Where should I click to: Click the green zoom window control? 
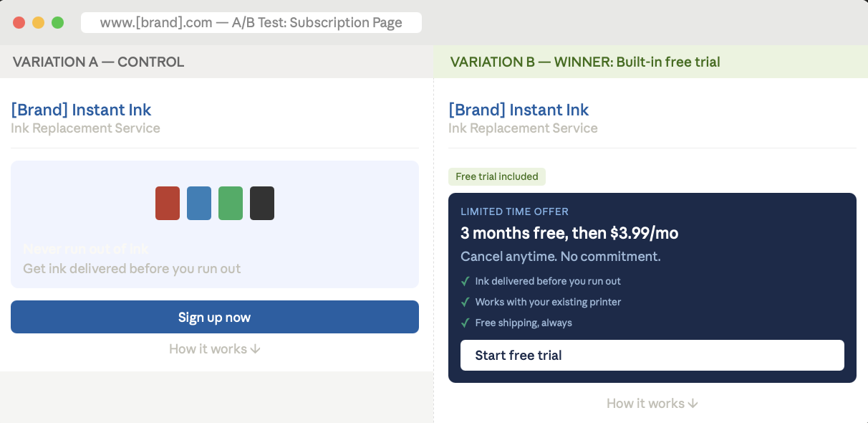point(57,22)
